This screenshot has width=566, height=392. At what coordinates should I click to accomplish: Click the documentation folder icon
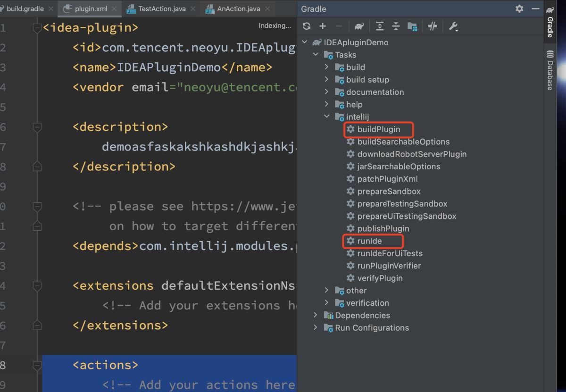(x=340, y=92)
